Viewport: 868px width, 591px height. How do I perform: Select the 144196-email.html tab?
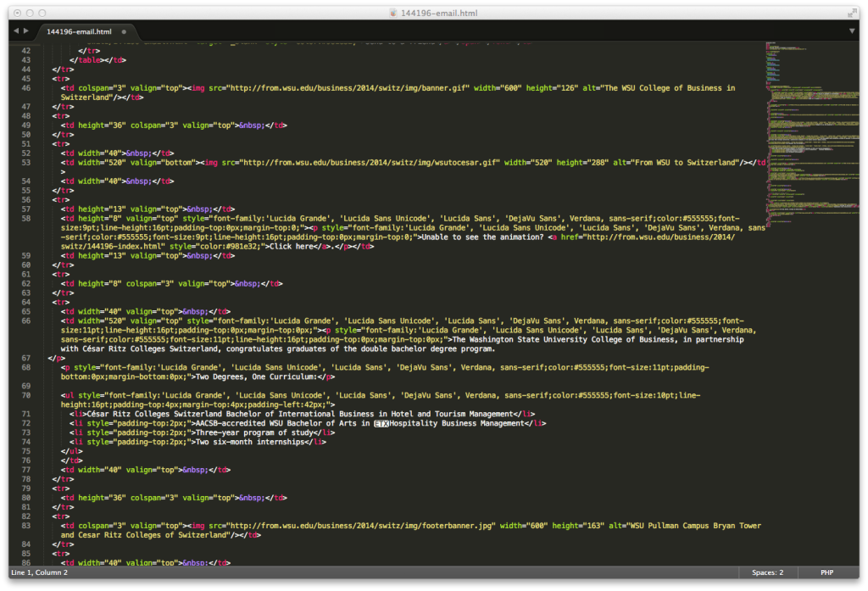pos(79,31)
